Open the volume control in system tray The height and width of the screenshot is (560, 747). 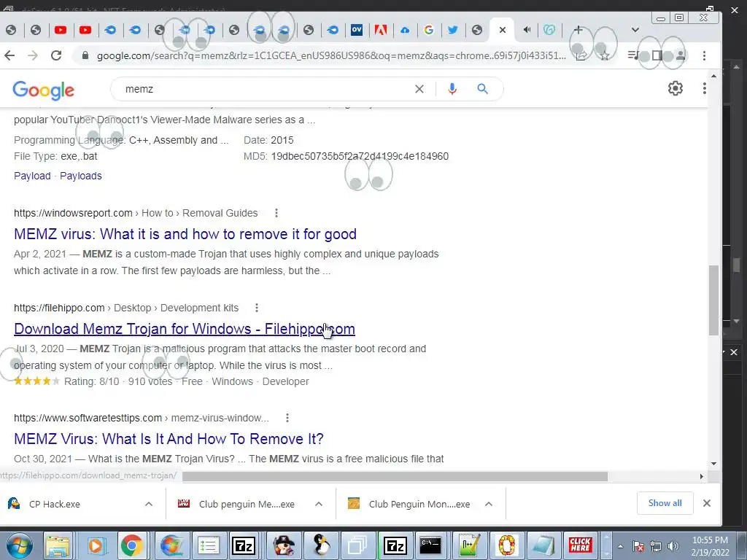pos(673,546)
